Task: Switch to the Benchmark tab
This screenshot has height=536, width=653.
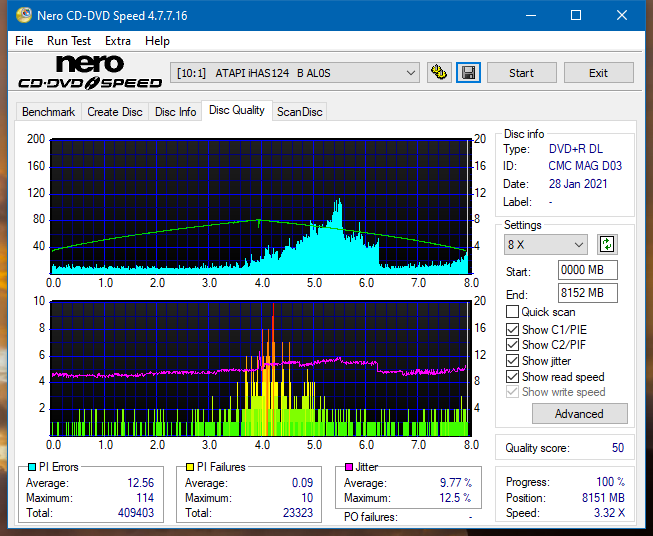Action: pyautogui.click(x=49, y=112)
